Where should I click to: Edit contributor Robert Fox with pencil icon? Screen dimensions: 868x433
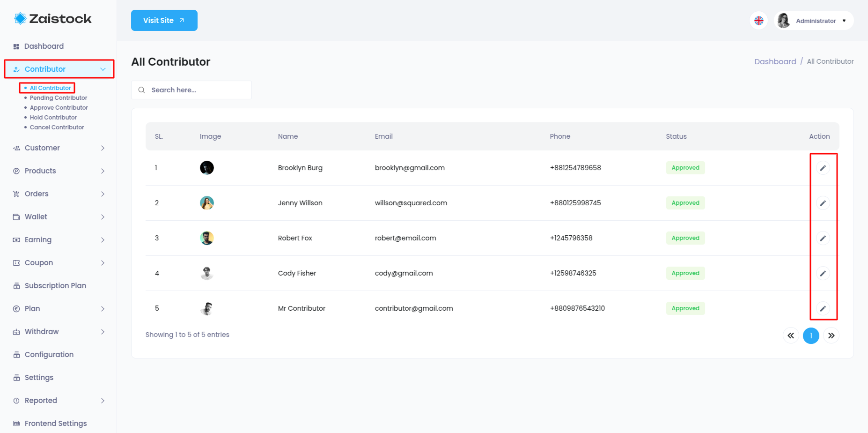click(823, 238)
